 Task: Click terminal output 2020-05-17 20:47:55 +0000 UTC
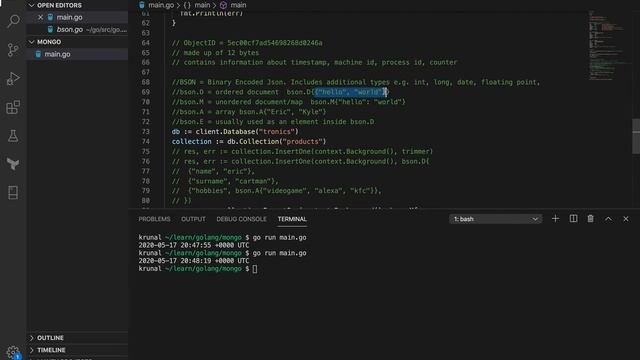pyautogui.click(x=193, y=245)
